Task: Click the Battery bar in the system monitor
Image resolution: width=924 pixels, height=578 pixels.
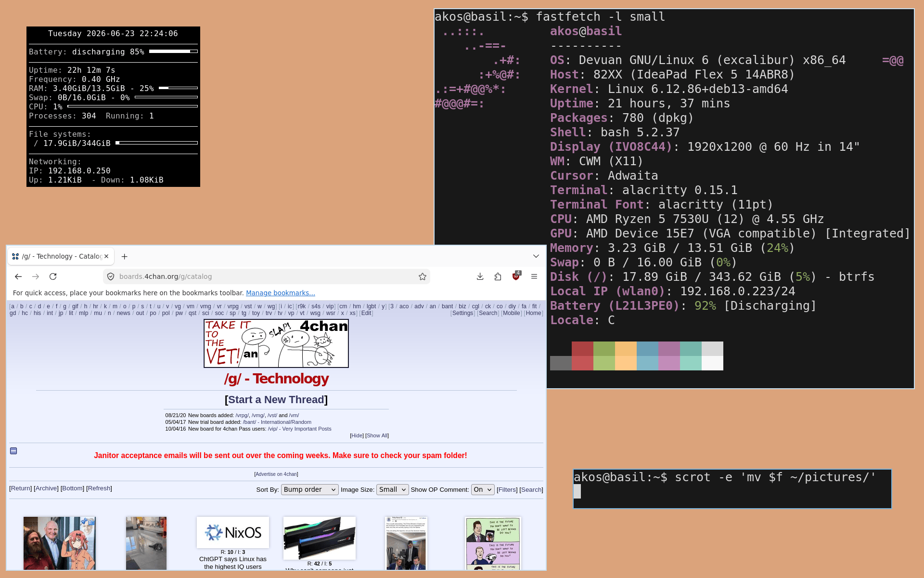Action: click(173, 52)
